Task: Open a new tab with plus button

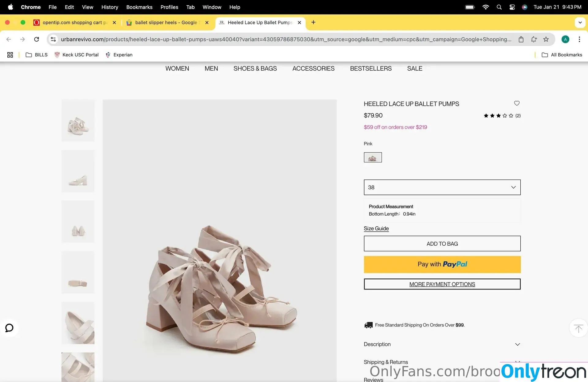Action: 313,22
